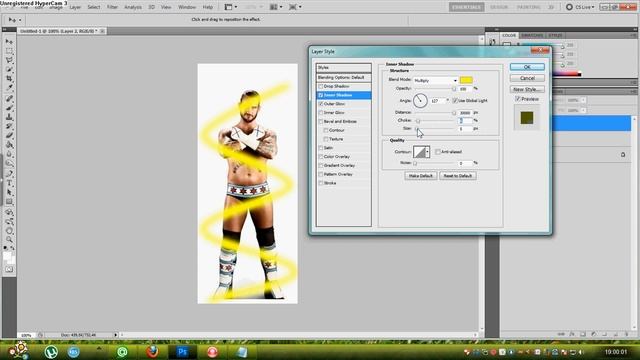Viewport: 640px width, 360px height.
Task: Click the lock icon on the Layers panel layer
Action: click(x=623, y=155)
